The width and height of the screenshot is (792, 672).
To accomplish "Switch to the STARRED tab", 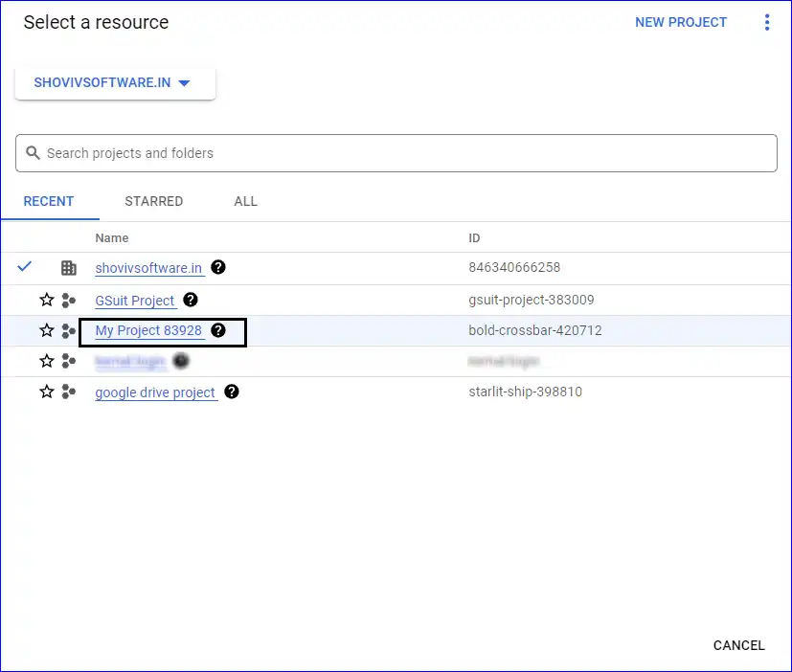I will point(153,202).
